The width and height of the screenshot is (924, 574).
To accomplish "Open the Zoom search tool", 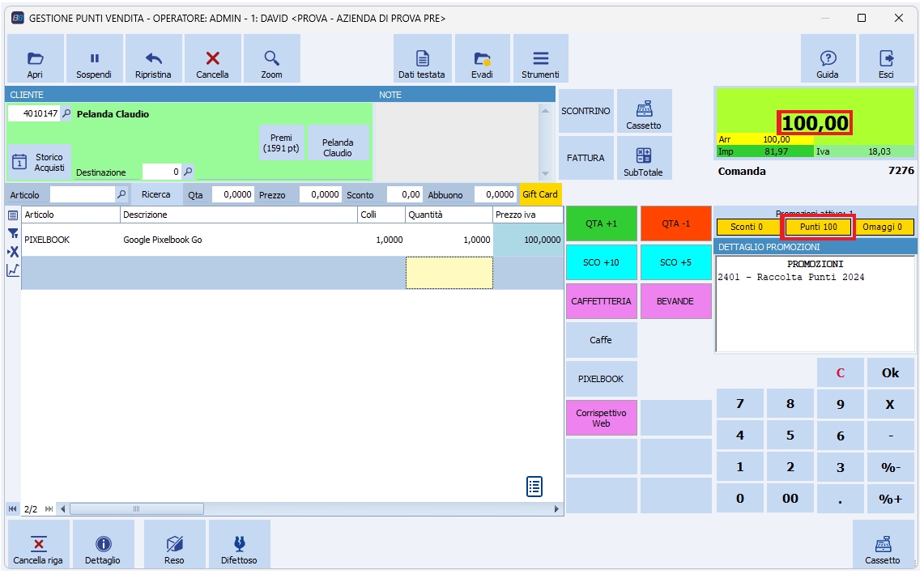I will pos(271,58).
